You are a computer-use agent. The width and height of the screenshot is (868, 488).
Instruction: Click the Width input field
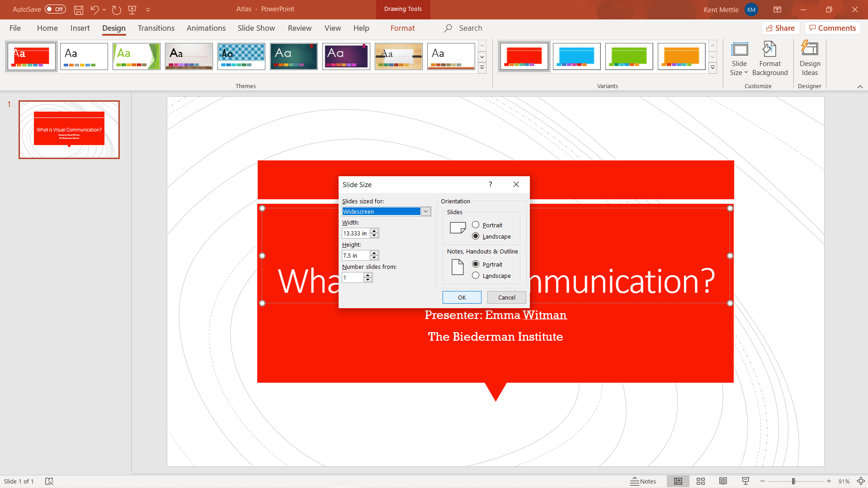coord(355,234)
